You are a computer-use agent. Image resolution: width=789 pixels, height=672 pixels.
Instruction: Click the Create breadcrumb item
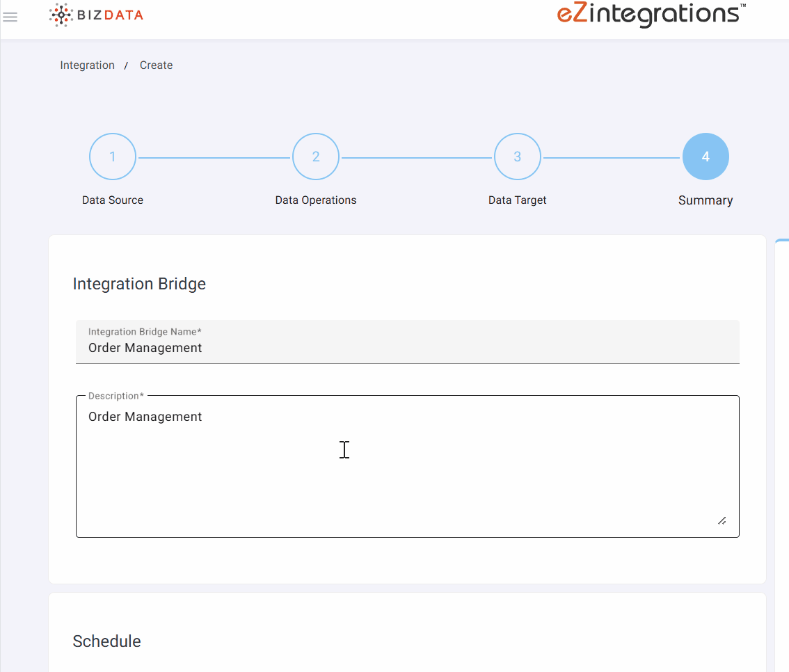point(156,65)
